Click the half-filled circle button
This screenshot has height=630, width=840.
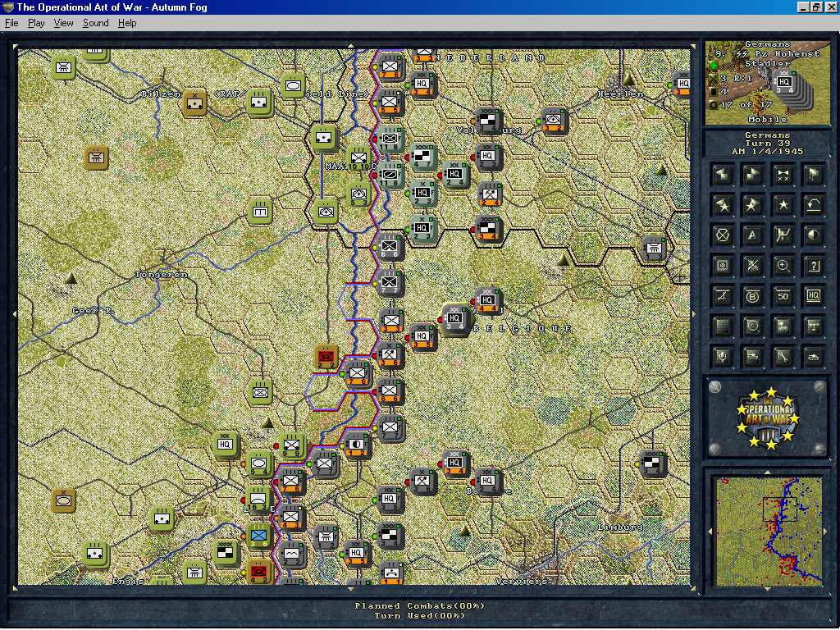click(x=814, y=235)
